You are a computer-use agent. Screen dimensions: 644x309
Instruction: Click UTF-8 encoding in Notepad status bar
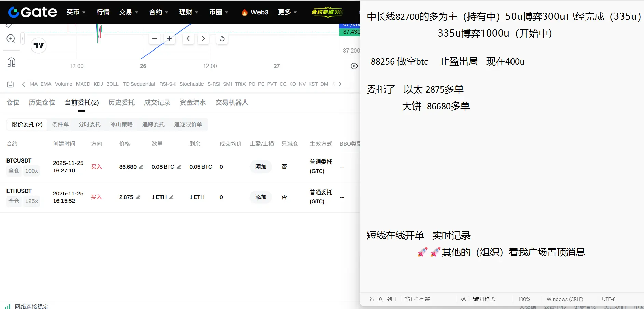608,299
